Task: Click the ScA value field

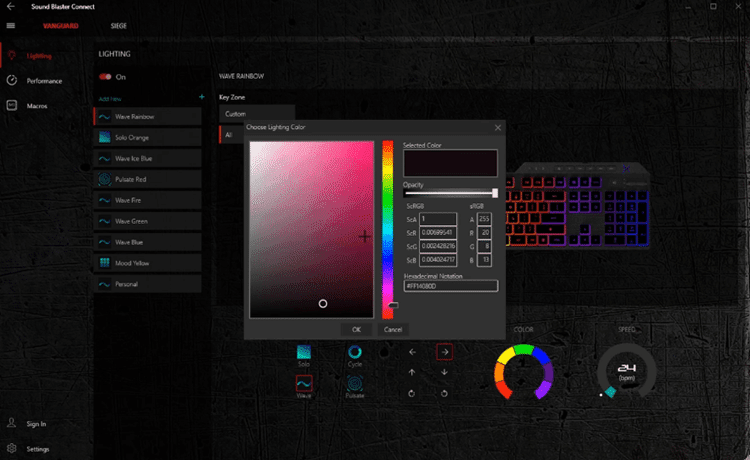Action: pyautogui.click(x=438, y=219)
